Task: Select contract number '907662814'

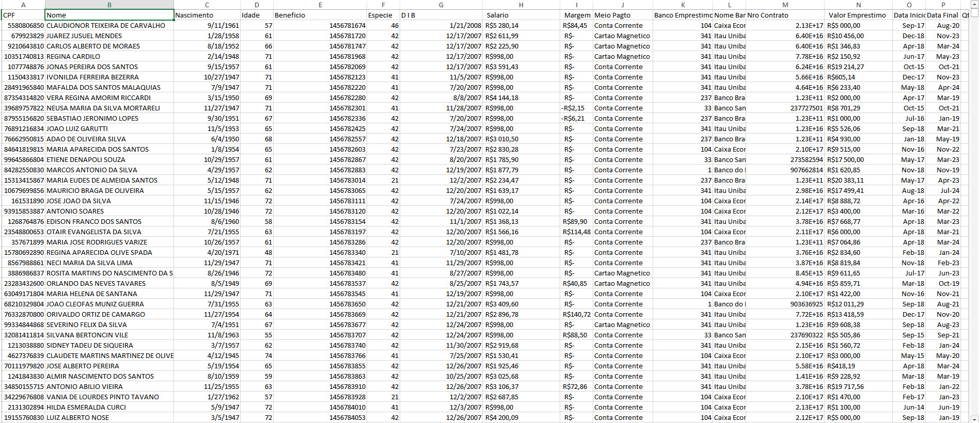Action: click(x=807, y=170)
